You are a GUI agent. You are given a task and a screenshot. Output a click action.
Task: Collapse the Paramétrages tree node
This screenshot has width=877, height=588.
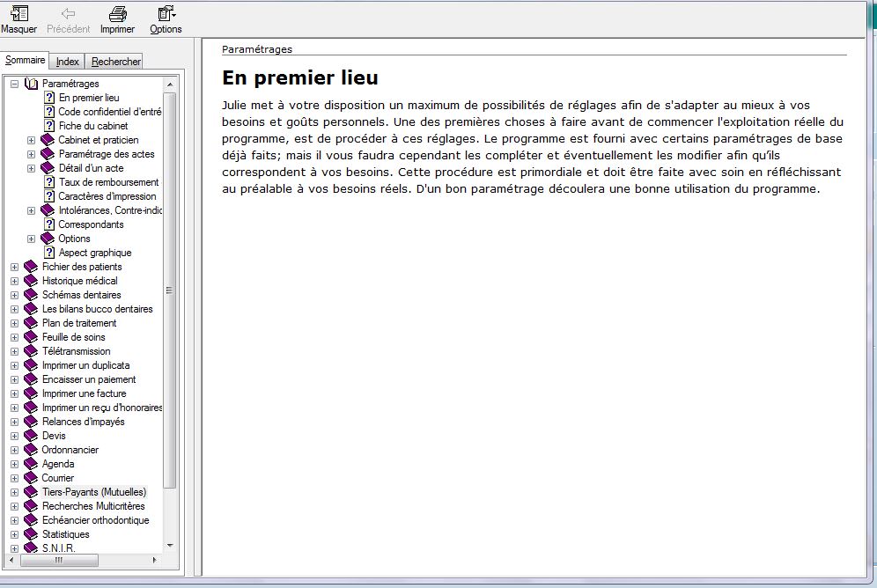(x=14, y=84)
